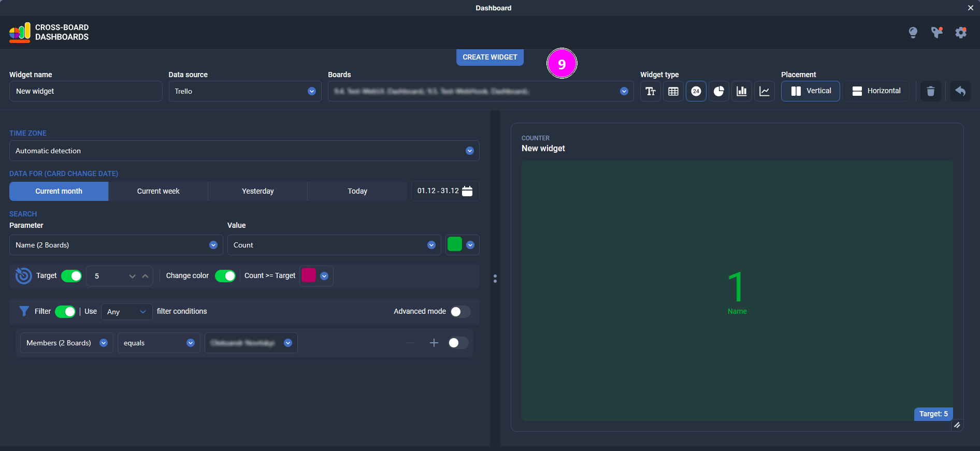Click the CREATE WIDGET button
Screen dimensions: 980x451
(x=489, y=57)
